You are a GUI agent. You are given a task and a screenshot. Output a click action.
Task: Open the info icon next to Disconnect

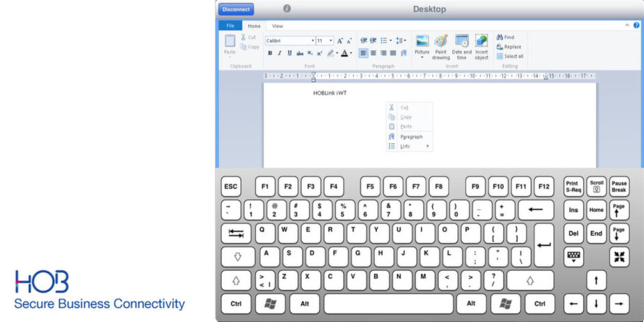coord(287,9)
